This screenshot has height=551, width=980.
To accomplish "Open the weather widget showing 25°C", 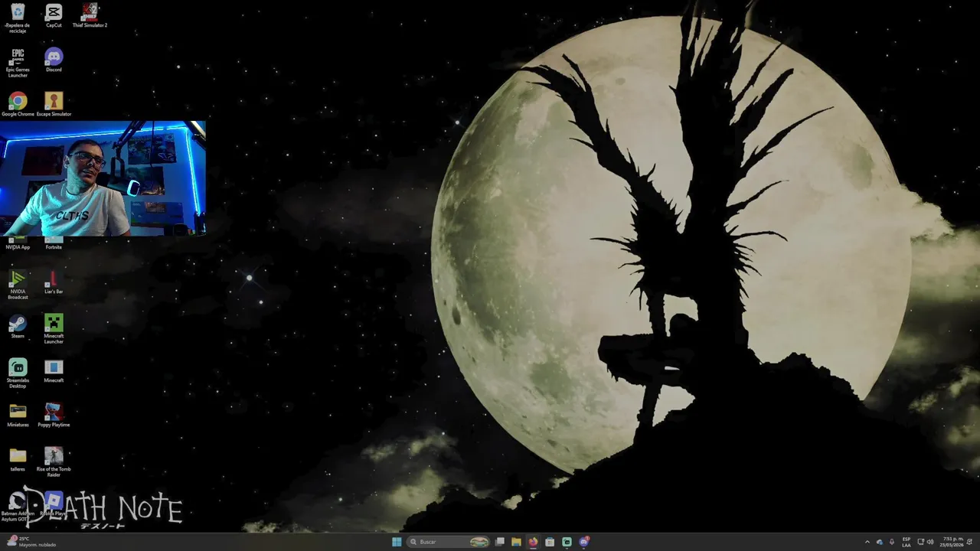I will [x=31, y=542].
